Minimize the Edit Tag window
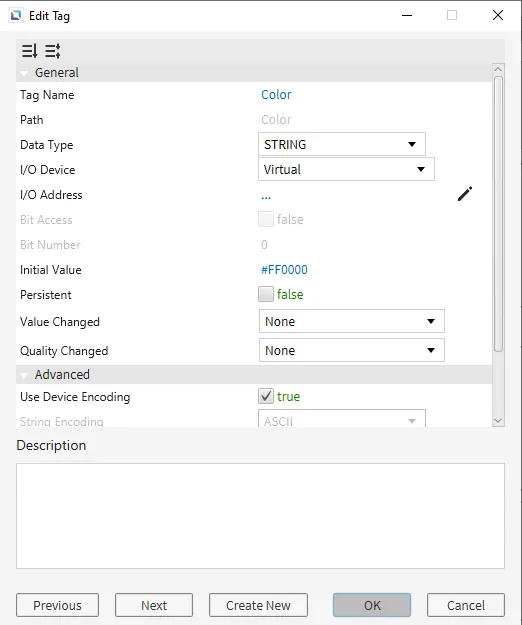The height and width of the screenshot is (625, 522). 407,16
